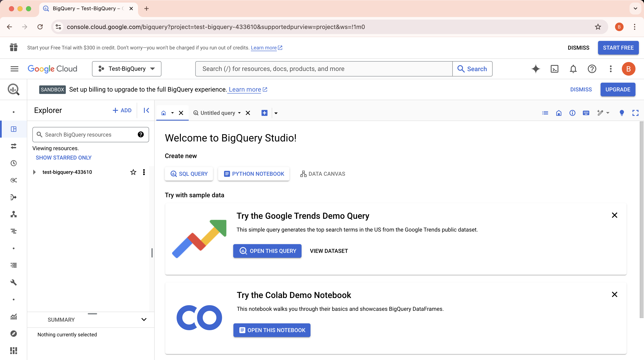Screen dimensions: 644x360
Task: Toggle full screen mode icon
Action: pyautogui.click(x=635, y=113)
